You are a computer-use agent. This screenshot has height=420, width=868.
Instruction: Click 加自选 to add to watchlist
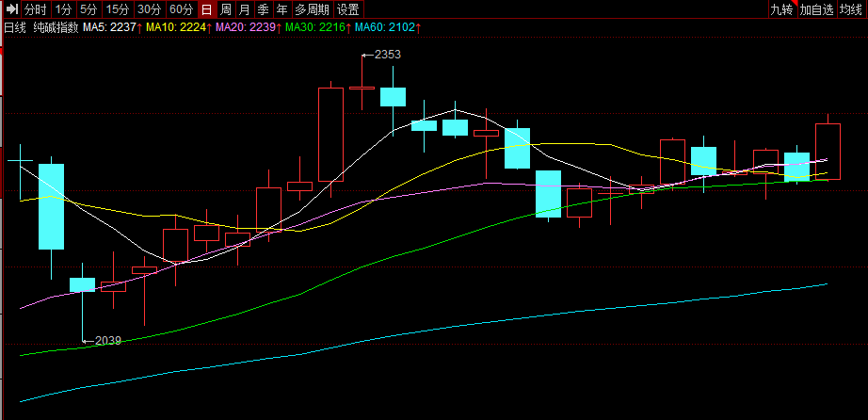click(x=816, y=8)
